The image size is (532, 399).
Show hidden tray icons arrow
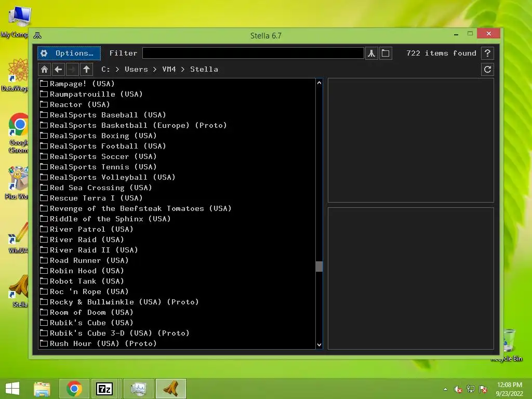445,389
